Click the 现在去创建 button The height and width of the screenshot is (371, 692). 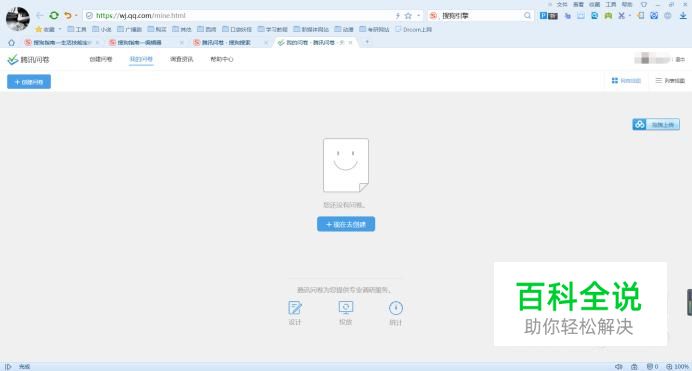click(x=346, y=224)
